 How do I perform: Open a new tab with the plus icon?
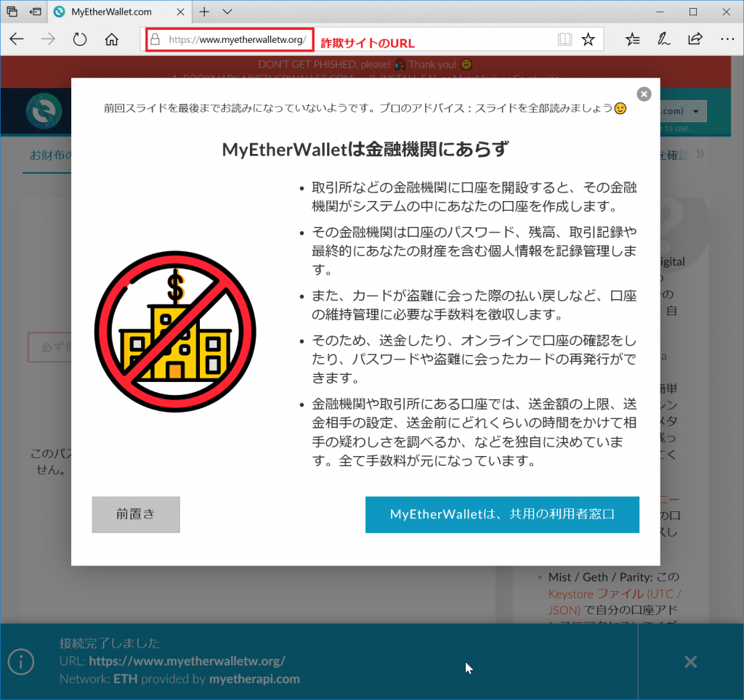pos(204,12)
